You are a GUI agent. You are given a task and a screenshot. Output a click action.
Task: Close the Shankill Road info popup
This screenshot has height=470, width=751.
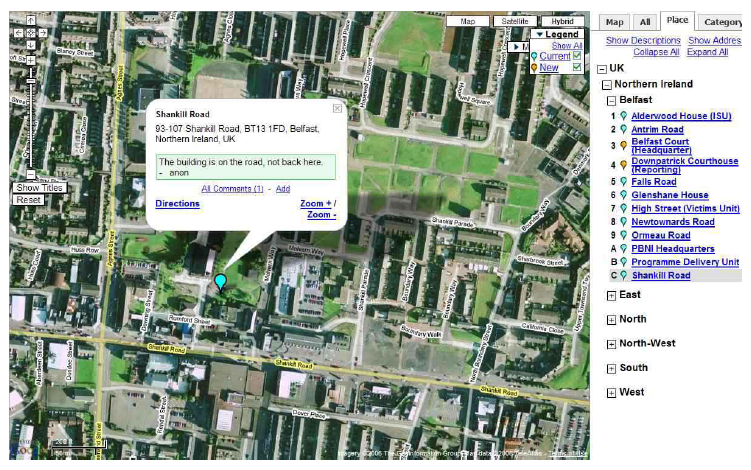click(337, 108)
